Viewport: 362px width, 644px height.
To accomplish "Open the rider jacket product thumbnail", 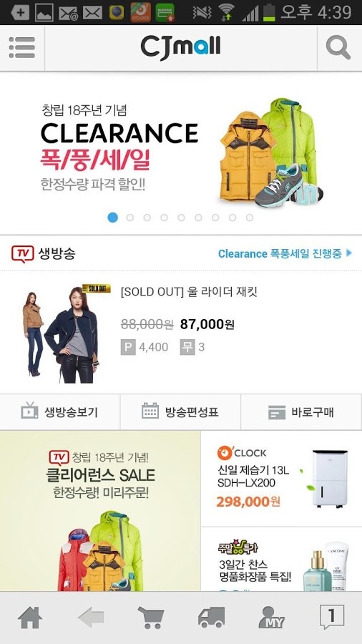I will click(66, 334).
